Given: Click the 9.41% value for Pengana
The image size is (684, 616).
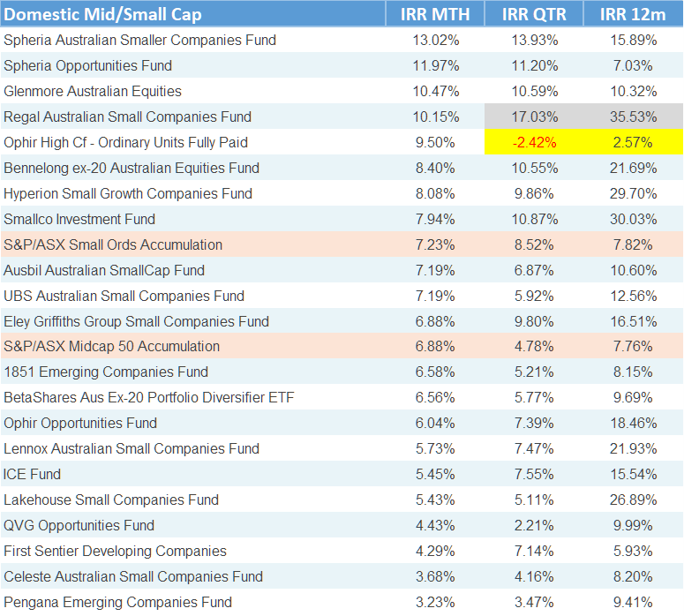Looking at the screenshot, I should tap(633, 602).
